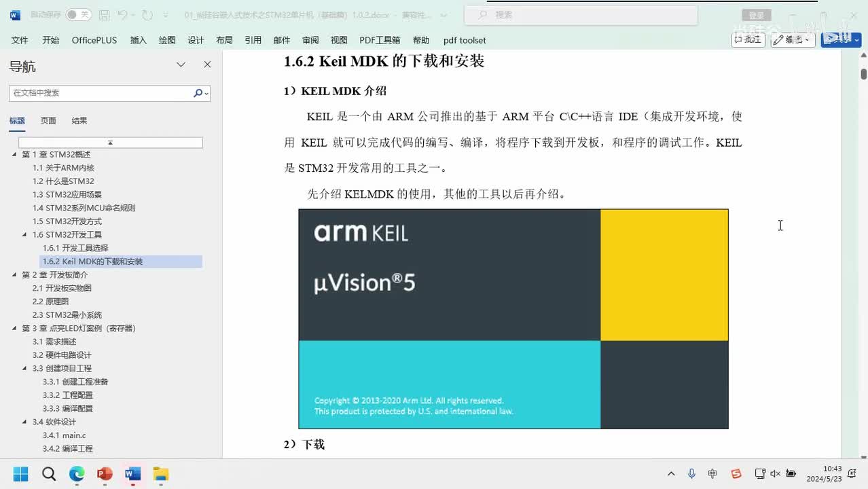Open navigation pane options chevron

181,65
